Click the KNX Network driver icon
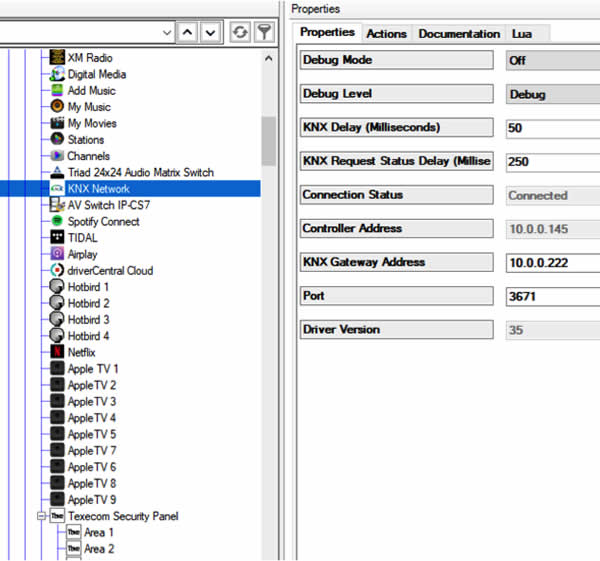This screenshot has height=561, width=600. [57, 188]
